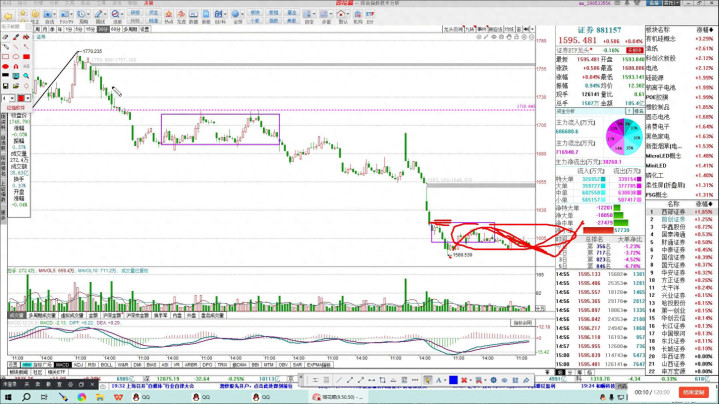Click the ETF toolbar icon
The width and height of the screenshot is (719, 404).
370,17
